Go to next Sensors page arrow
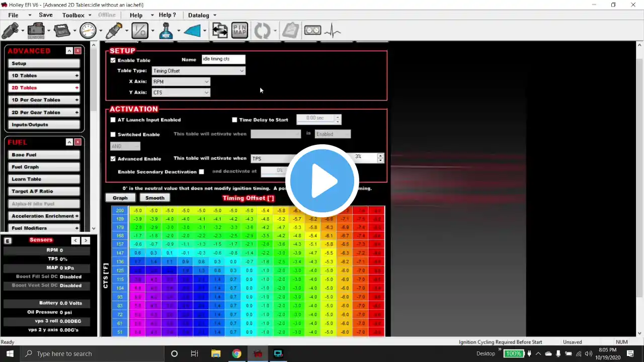 86,241
